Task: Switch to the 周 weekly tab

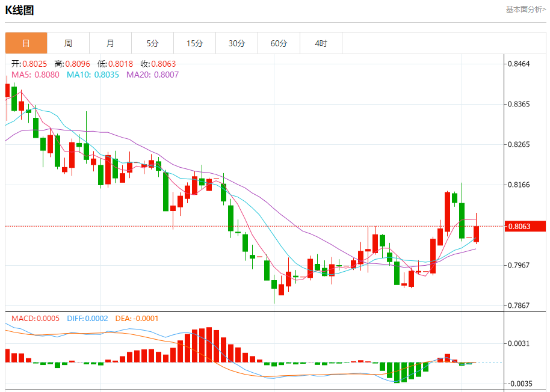Action: tap(68, 43)
